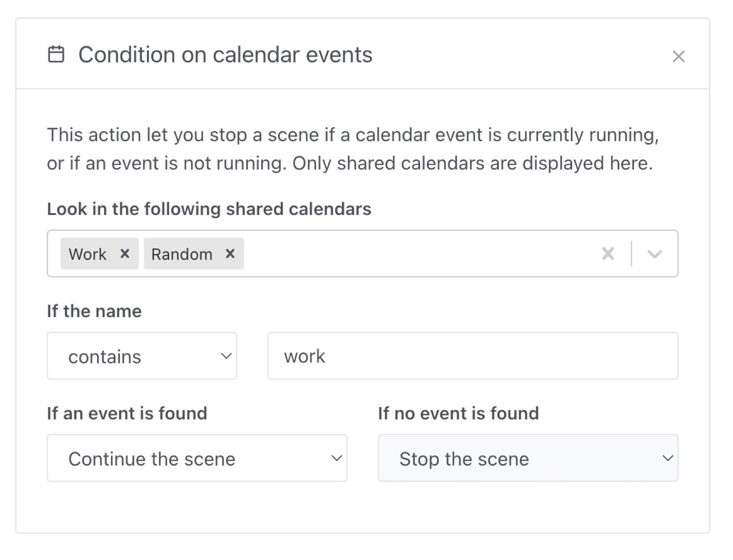Click the 'If an event is found' label

(x=127, y=413)
